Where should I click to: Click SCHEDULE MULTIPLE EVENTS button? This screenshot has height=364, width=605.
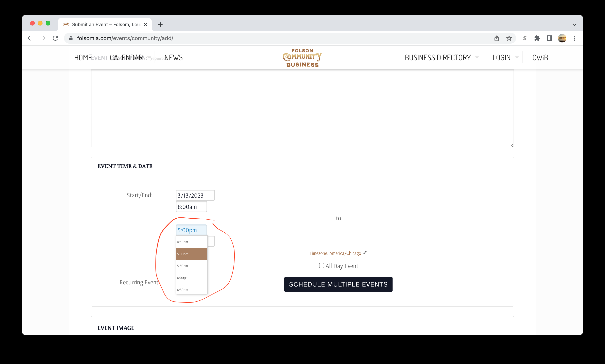[x=338, y=284]
